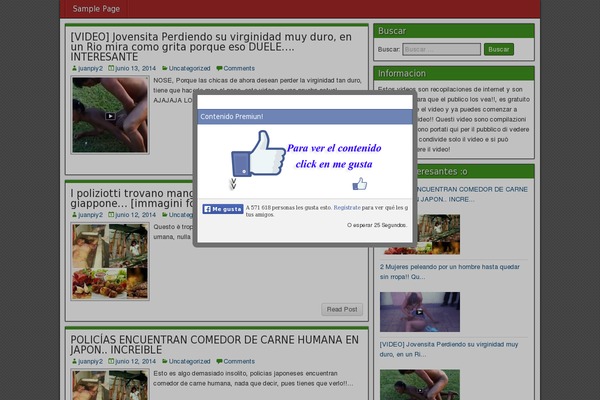Click the green Buscar search button
Screen dimensions: 600x400
click(499, 49)
